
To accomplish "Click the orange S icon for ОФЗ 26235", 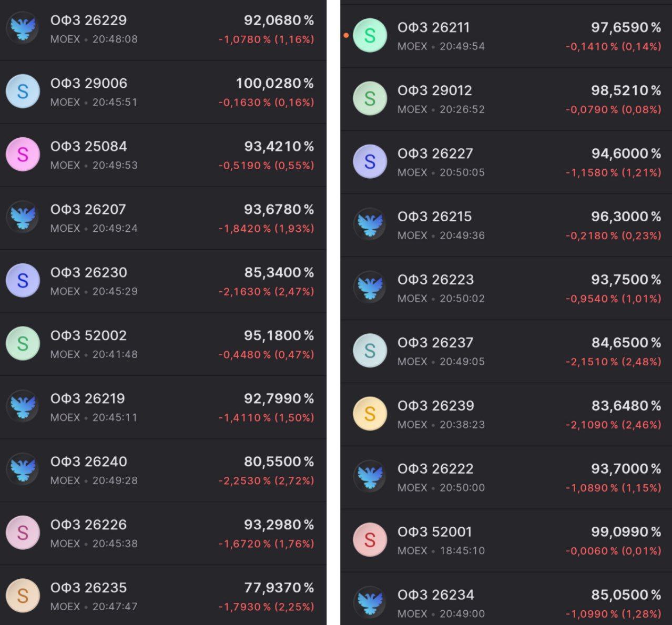I will [23, 596].
